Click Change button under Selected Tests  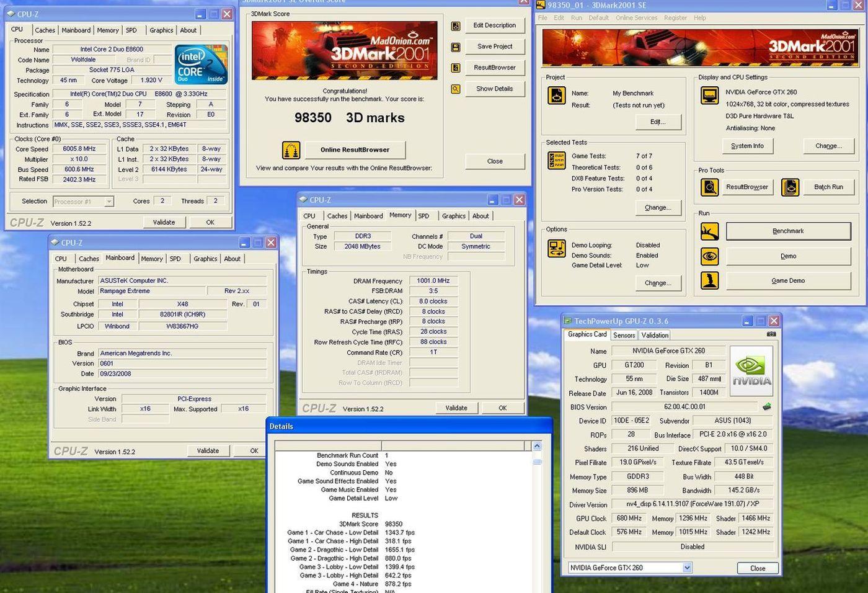coord(657,208)
